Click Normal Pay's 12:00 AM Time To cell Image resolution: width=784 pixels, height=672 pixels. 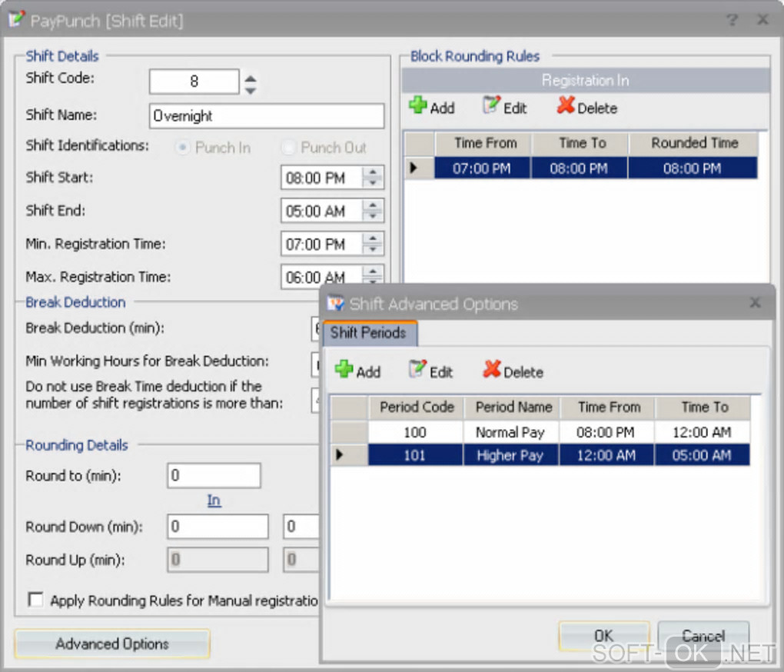point(703,432)
